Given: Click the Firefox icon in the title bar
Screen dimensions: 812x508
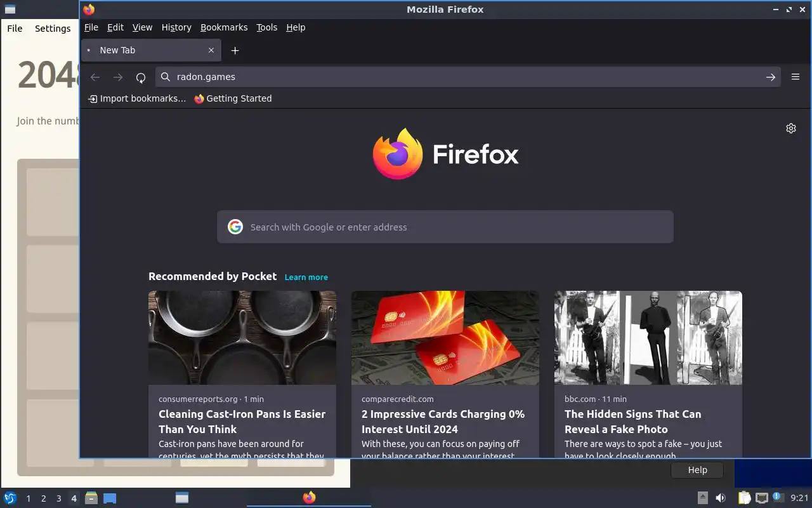Looking at the screenshot, I should 89,10.
